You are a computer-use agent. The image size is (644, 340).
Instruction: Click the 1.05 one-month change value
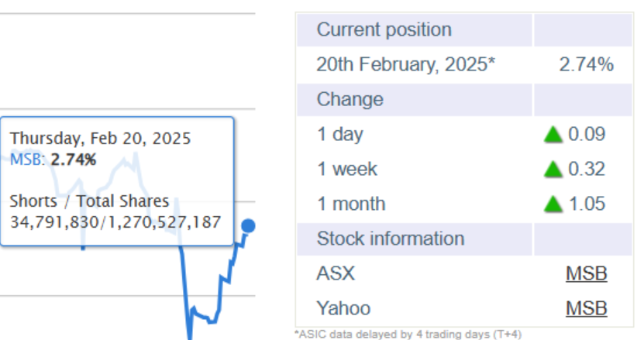[x=587, y=204]
